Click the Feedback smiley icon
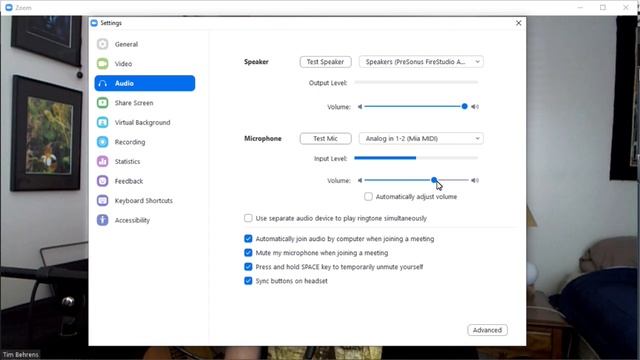This screenshot has height=360, width=640. pyautogui.click(x=102, y=181)
